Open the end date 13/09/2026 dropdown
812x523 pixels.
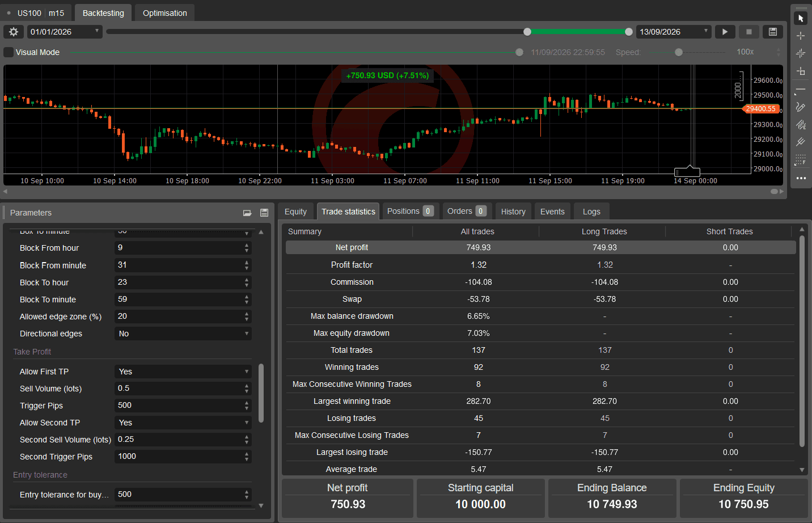click(x=674, y=32)
